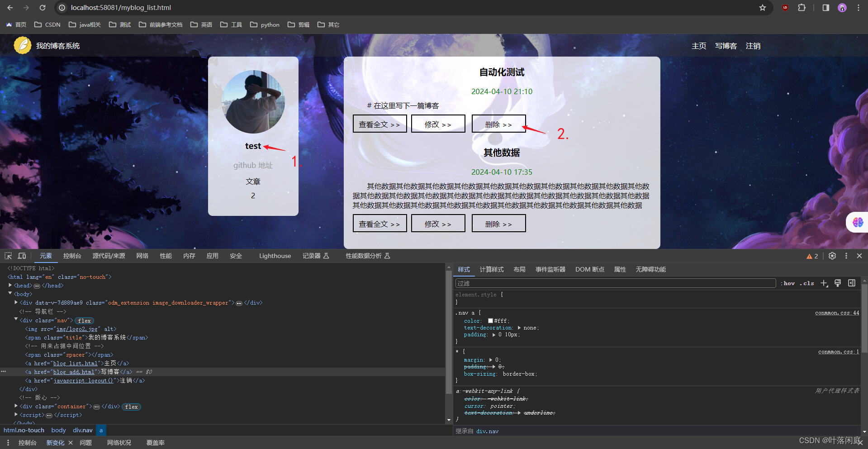Image resolution: width=868 pixels, height=449 pixels.
Task: Toggle the flex badge on div.container
Action: 132,407
